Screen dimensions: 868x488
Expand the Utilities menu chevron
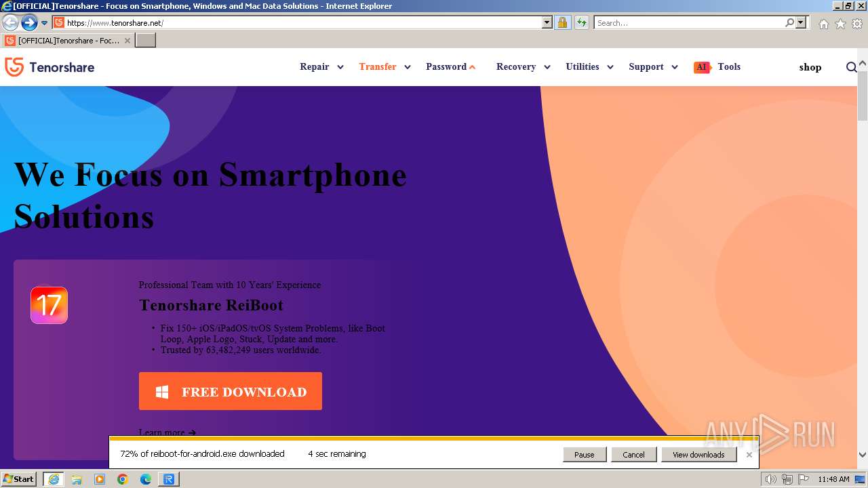click(x=610, y=67)
